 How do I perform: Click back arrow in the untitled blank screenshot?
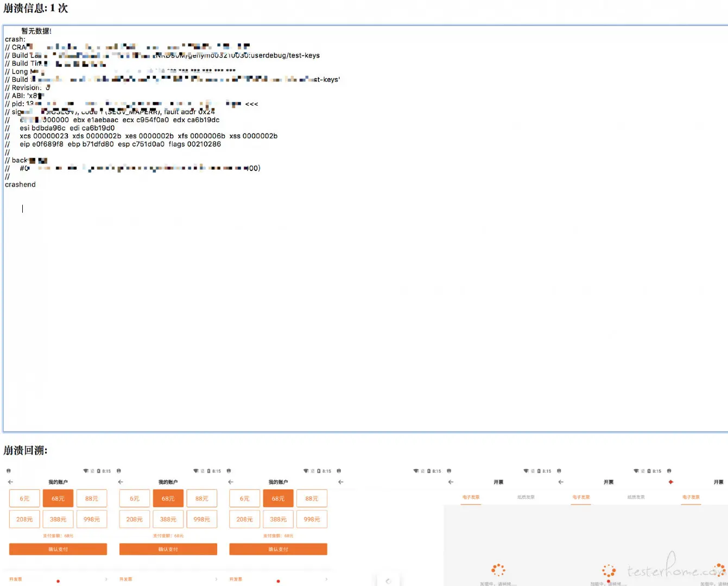point(341,482)
